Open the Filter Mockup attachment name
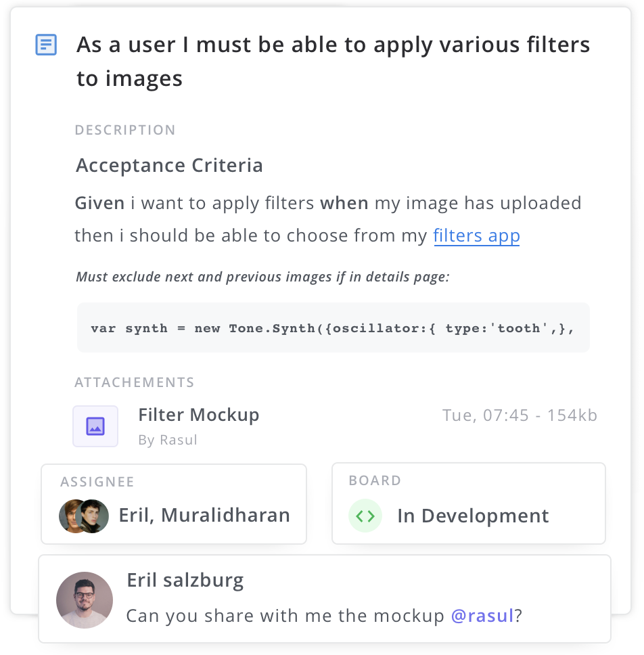This screenshot has width=644, height=655. pos(198,415)
